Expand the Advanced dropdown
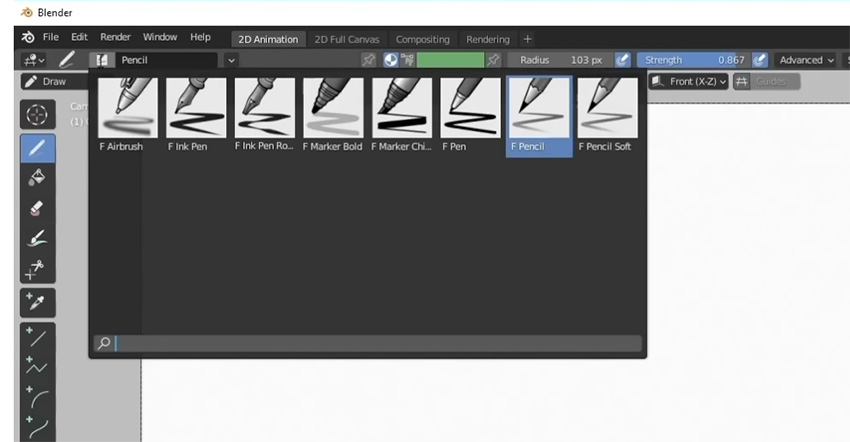 click(x=806, y=60)
